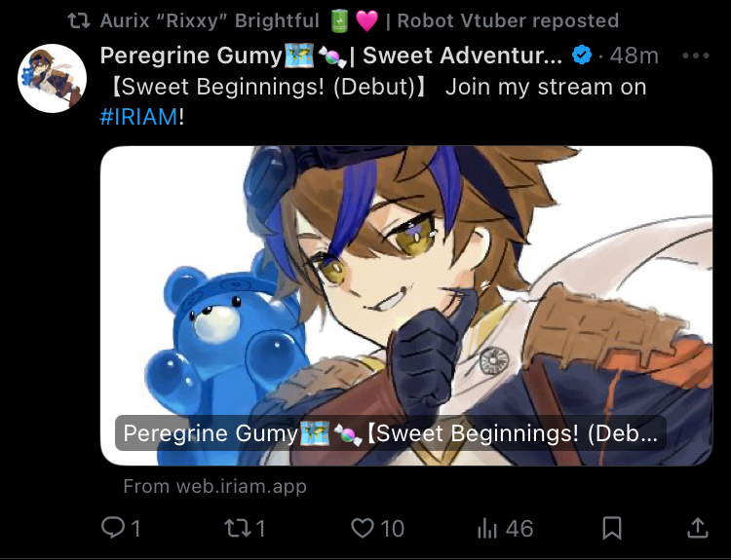Open the three-dot more options menu
Screen dimensions: 731x560
tap(695, 56)
